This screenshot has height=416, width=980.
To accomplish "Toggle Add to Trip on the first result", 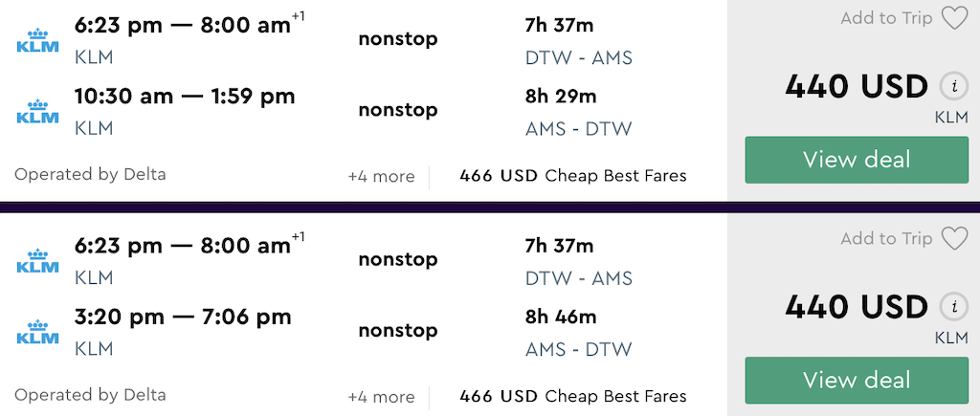I will click(886, 18).
